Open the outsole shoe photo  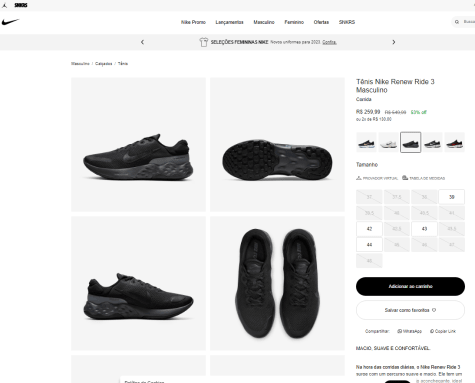pyautogui.click(x=277, y=145)
